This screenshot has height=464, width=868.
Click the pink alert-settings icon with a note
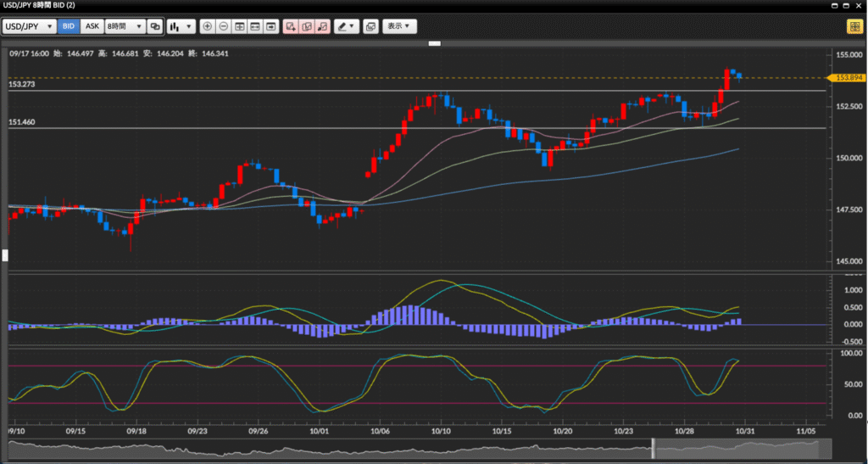322,26
